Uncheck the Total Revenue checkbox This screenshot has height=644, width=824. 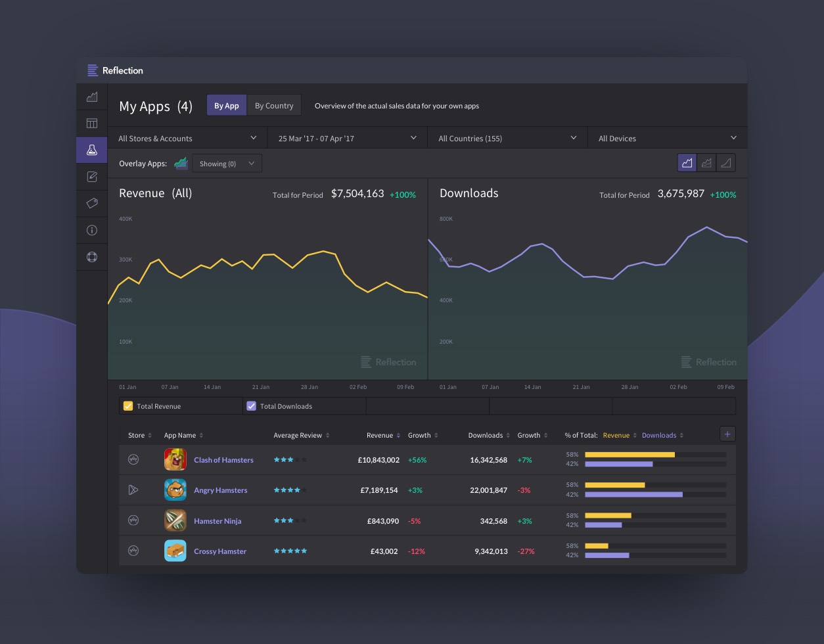point(128,405)
